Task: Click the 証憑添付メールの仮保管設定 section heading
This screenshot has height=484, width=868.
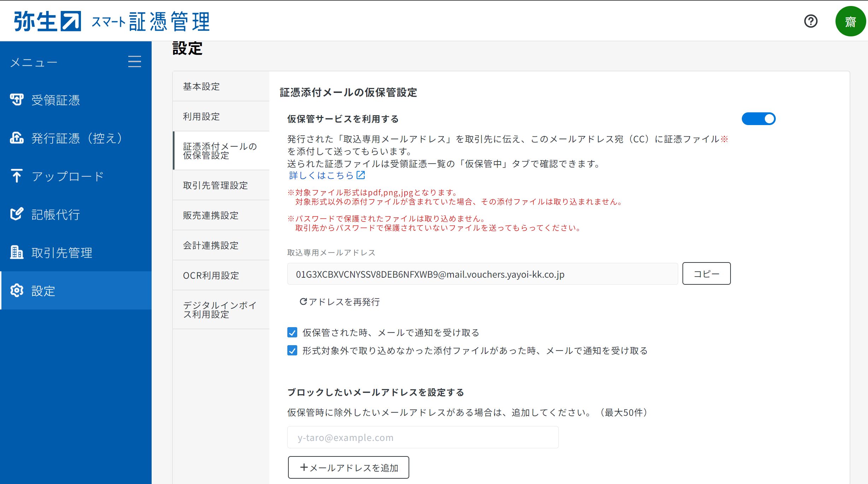Action: (x=348, y=93)
